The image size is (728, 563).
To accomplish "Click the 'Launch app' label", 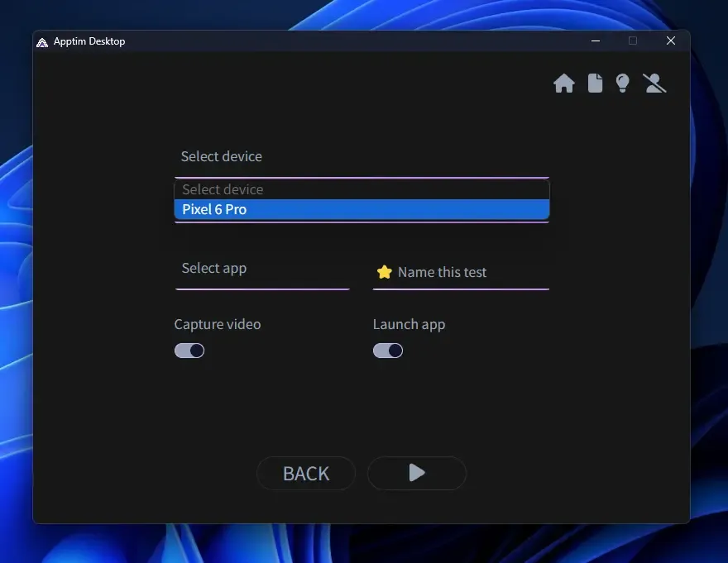I will [x=409, y=324].
